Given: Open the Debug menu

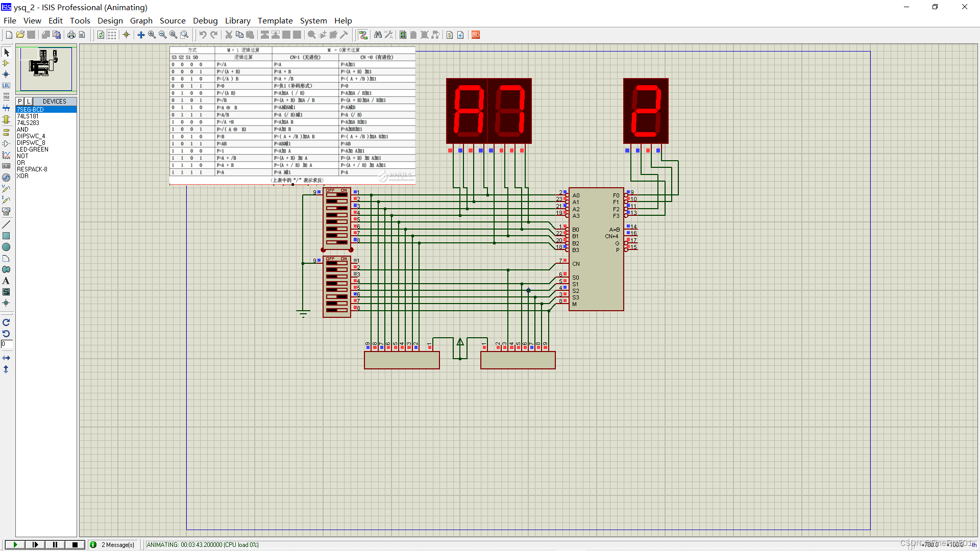Looking at the screenshot, I should [x=205, y=20].
